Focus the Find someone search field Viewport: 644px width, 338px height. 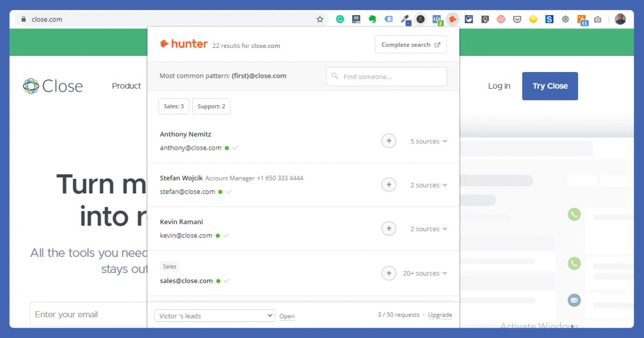pyautogui.click(x=386, y=76)
